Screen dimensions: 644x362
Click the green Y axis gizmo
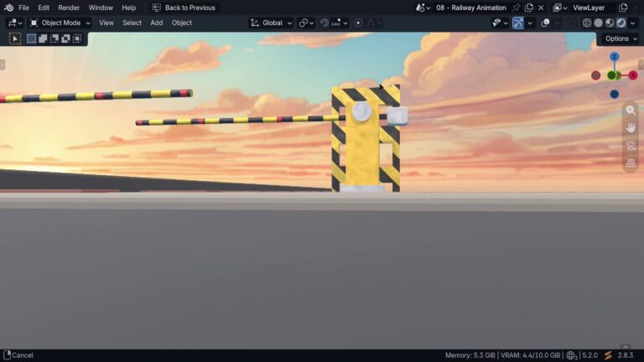[612, 75]
